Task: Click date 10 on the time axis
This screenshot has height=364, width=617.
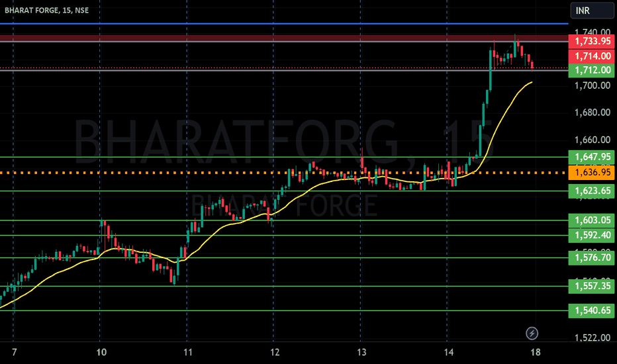Action: (101, 352)
